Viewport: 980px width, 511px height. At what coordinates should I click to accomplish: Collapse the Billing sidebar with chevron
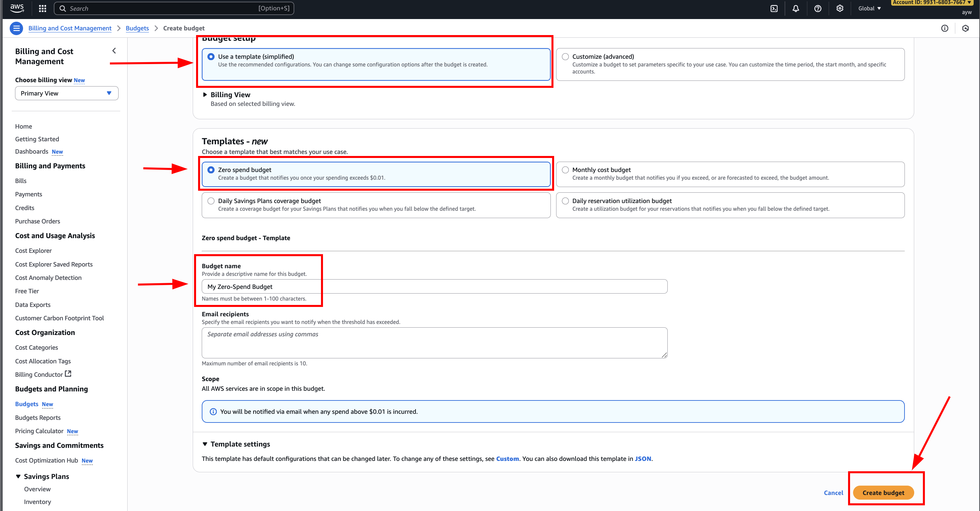pyautogui.click(x=114, y=51)
